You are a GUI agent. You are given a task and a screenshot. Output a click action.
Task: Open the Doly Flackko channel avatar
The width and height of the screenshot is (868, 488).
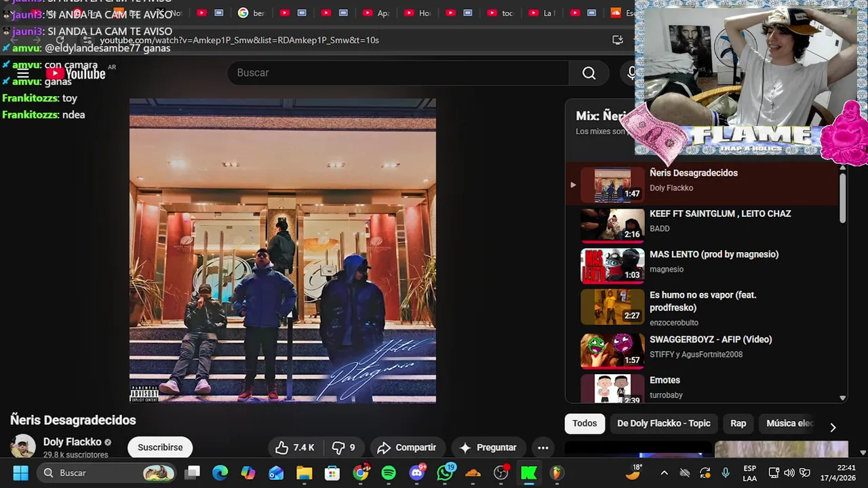pos(23,446)
